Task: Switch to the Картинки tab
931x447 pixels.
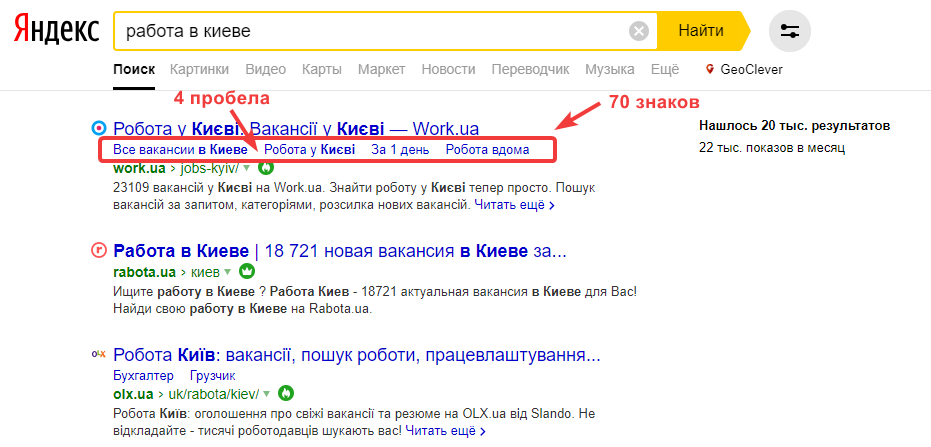Action: [199, 69]
